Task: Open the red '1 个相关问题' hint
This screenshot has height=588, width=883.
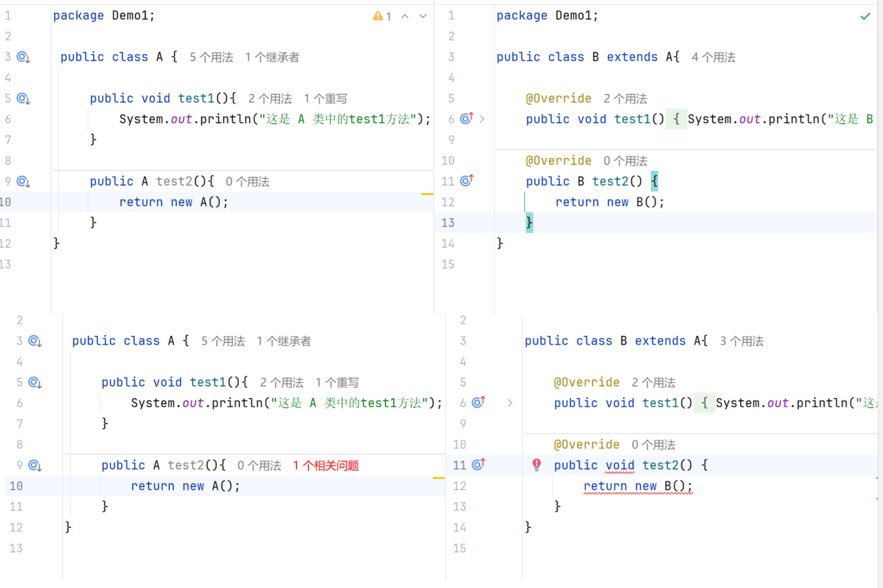Action: 326,465
